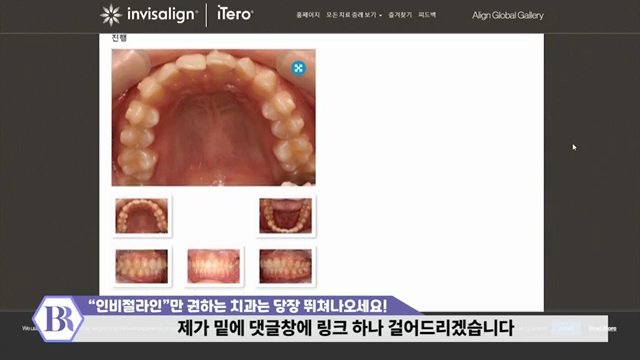Click the Invisalign logo in the header
This screenshot has width=640, height=360.
coord(149,15)
